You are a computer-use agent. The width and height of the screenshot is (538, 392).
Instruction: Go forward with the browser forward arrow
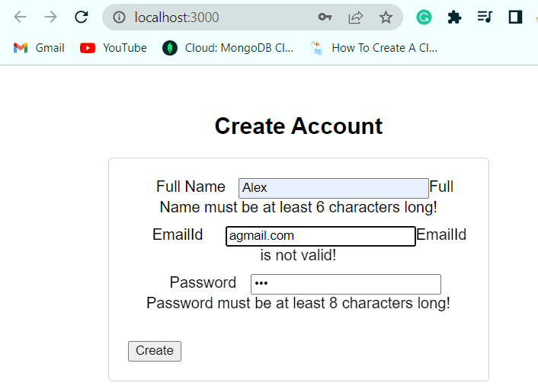[51, 17]
